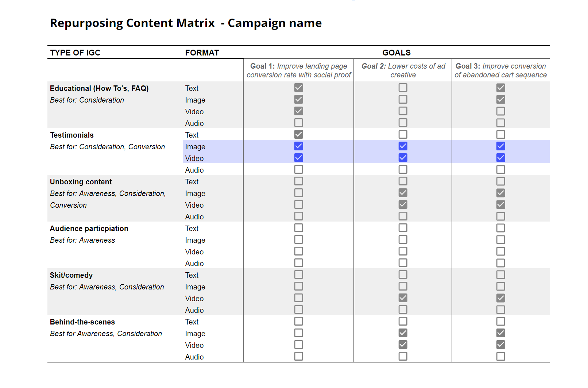Select the Goal 1 landing page header cell
Image resolution: width=588 pixels, height=388 pixels.
coord(298,70)
